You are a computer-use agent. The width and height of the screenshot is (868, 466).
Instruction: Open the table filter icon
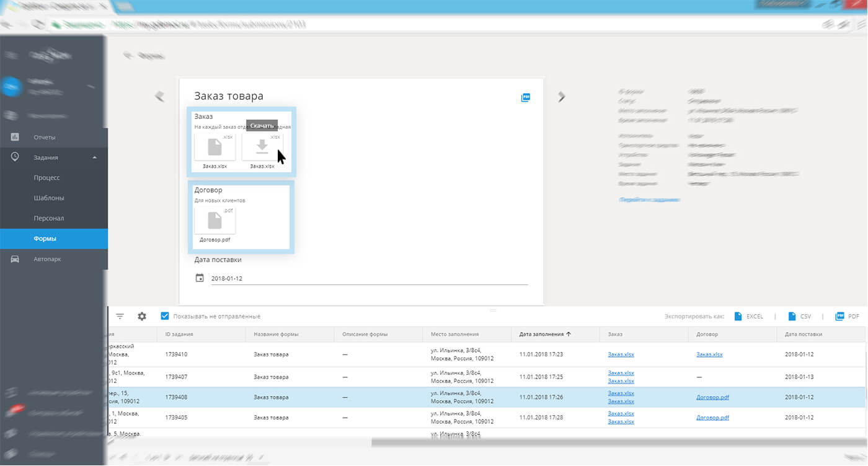click(120, 316)
